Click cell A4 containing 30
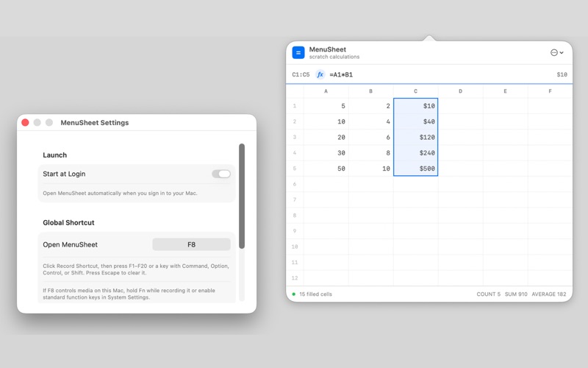Image resolution: width=588 pixels, height=368 pixels. coord(326,153)
